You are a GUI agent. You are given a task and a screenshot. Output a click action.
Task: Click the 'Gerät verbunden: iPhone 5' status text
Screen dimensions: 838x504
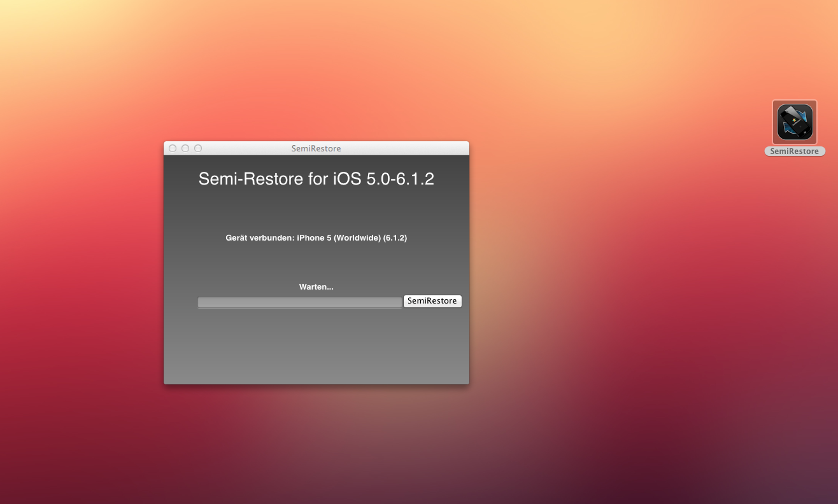tap(316, 238)
